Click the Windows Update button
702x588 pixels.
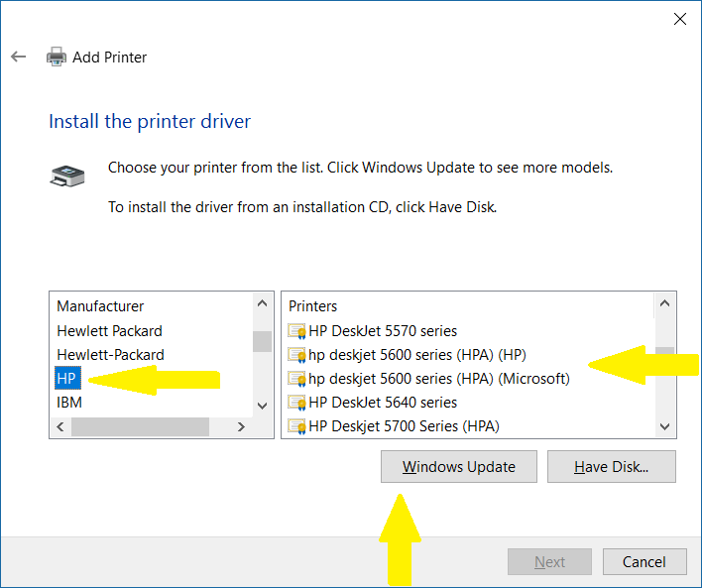[459, 467]
